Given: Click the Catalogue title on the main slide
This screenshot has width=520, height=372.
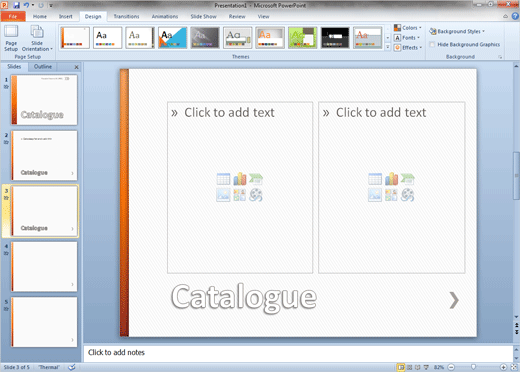Looking at the screenshot, I should 244,297.
